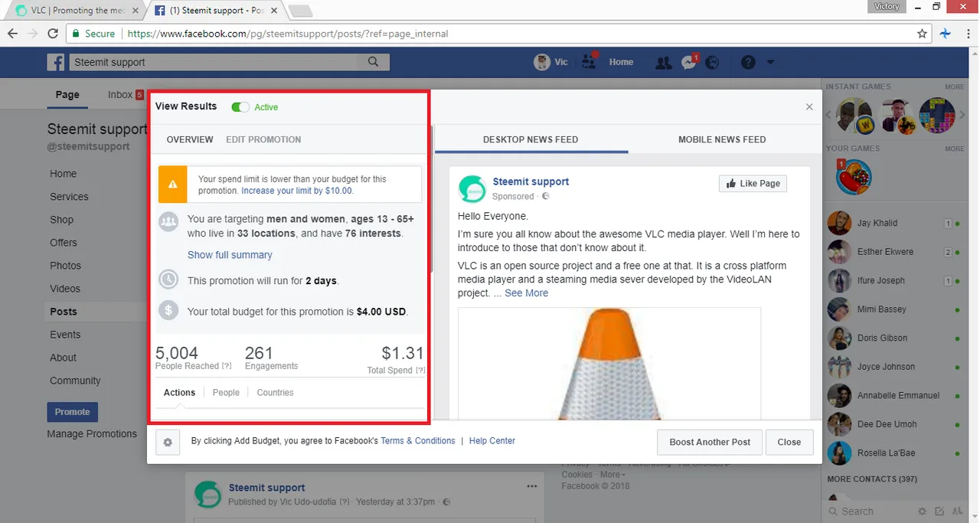Screen dimensions: 980x523
Task: Toggle the Active promotion switch
Action: click(x=240, y=107)
